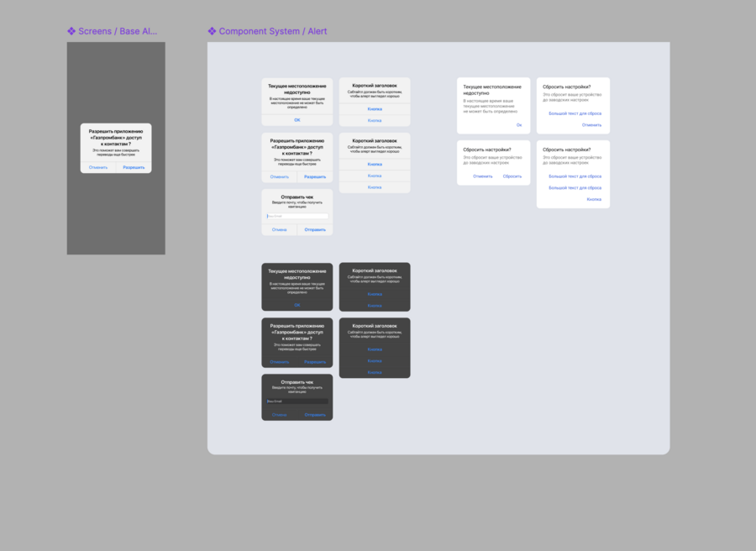Select alert title text in the Screens frame
Viewport: 756px width, 551px height.
116,138
